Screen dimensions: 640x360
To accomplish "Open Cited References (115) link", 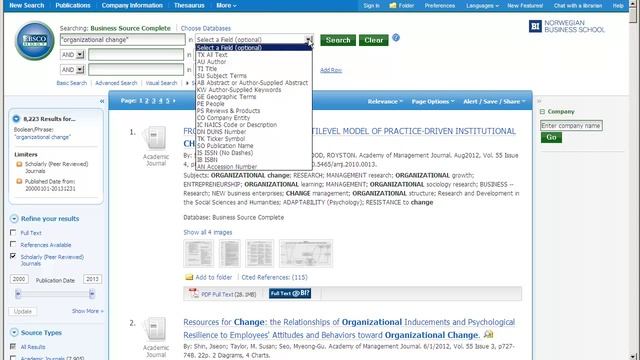I will click(274, 278).
